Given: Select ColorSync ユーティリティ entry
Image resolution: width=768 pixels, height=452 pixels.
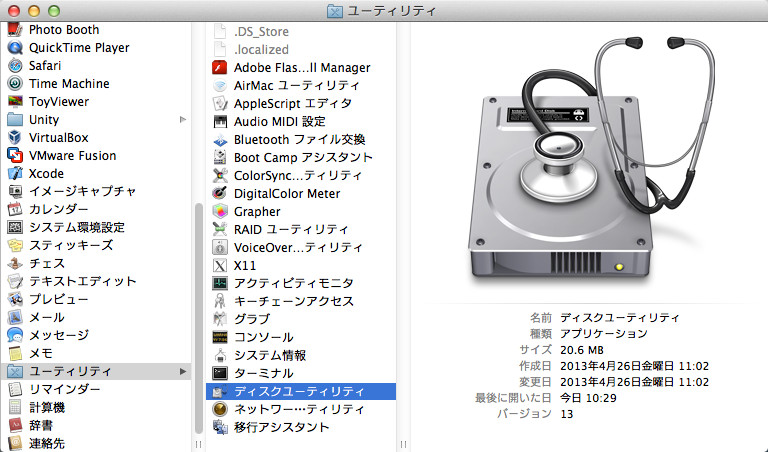Looking at the screenshot, I should [301, 175].
